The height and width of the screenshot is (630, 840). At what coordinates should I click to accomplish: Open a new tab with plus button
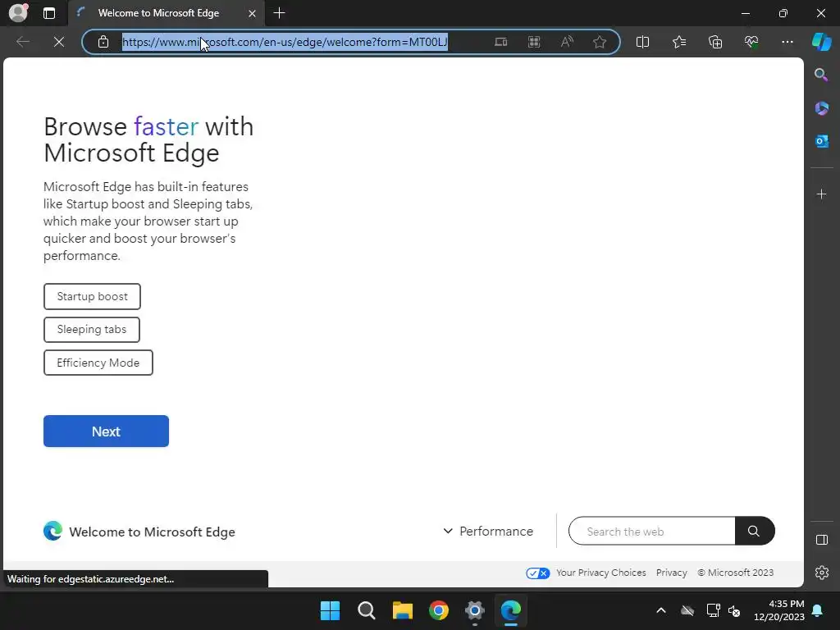(279, 13)
